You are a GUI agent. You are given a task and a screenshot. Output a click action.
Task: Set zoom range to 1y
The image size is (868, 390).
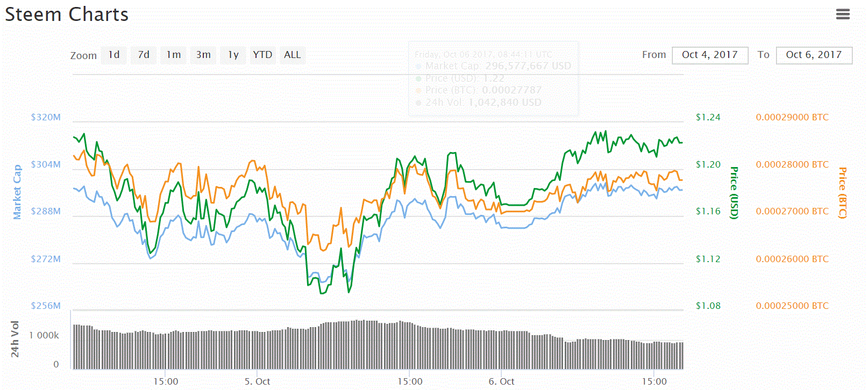(233, 55)
